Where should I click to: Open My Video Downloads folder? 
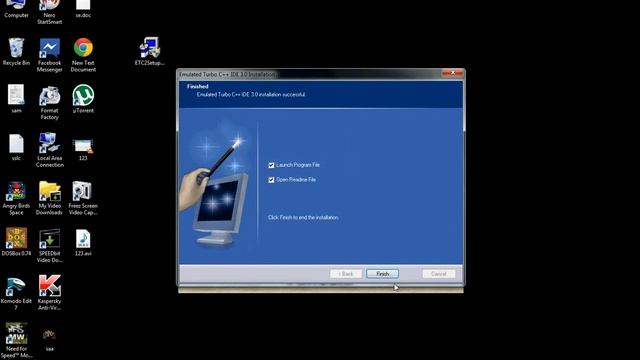49,198
